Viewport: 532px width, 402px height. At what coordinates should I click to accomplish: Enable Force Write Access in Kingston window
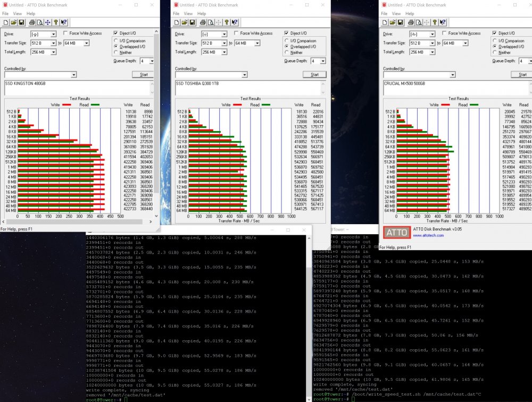point(65,33)
